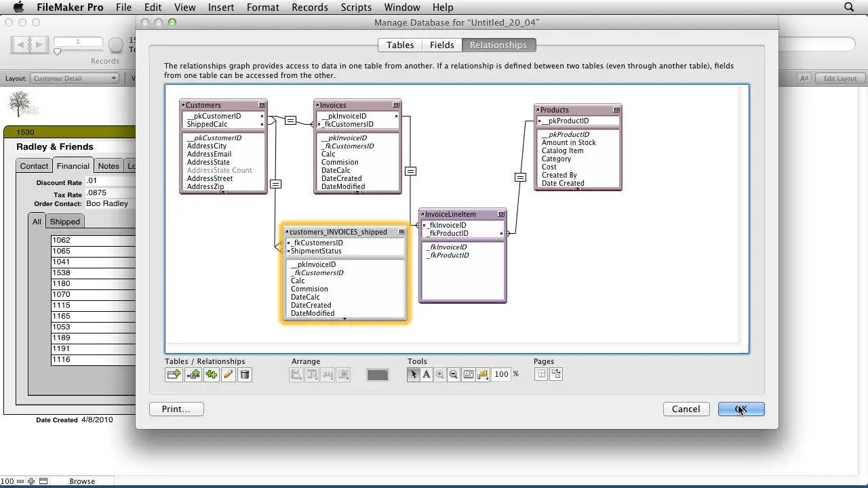Click the Edit Layout button

pos(840,79)
